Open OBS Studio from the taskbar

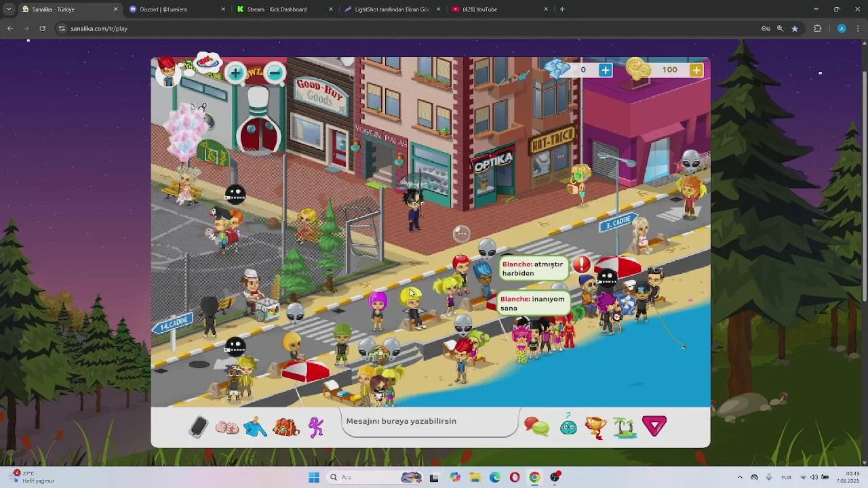coord(555,477)
